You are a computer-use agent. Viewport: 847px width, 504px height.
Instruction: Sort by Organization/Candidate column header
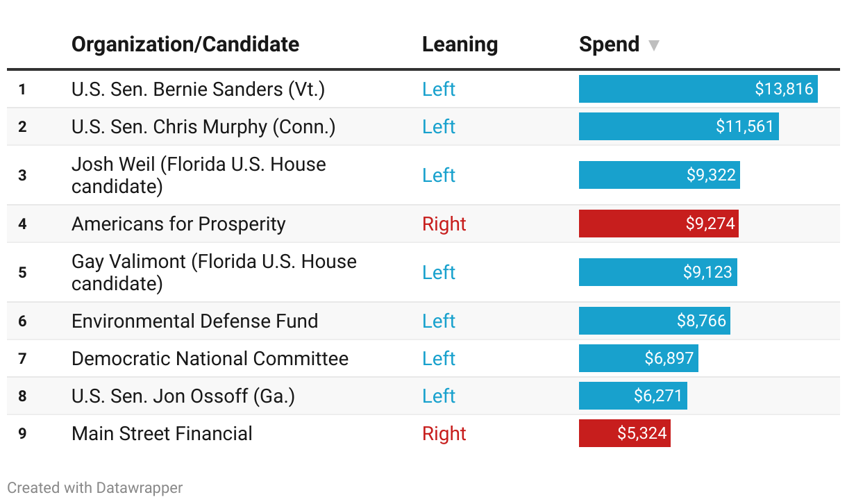pos(185,44)
